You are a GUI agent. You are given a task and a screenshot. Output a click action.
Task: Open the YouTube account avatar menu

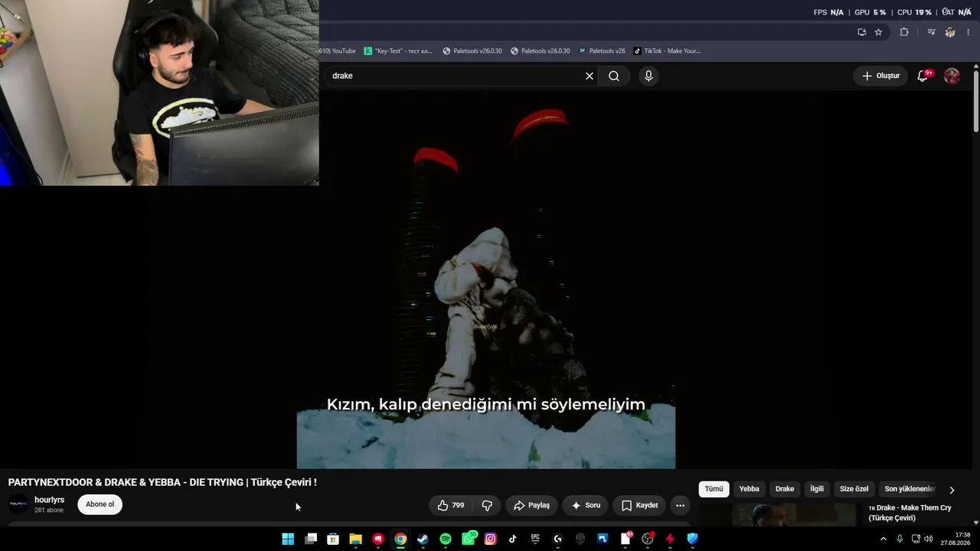(x=952, y=76)
